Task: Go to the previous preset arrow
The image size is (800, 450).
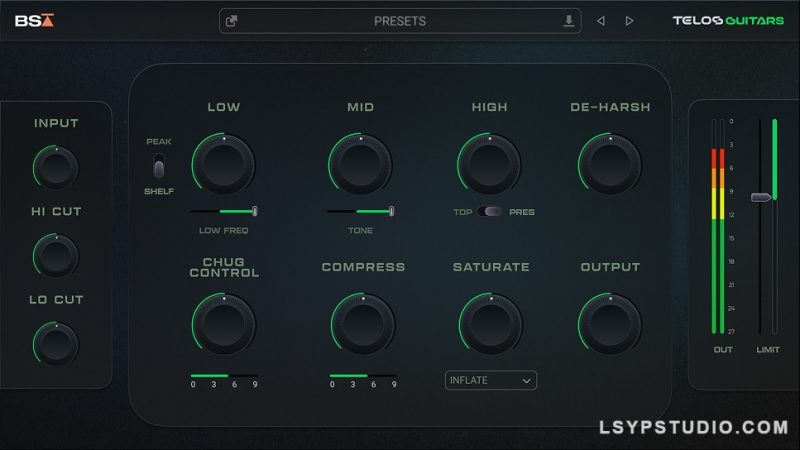Action: click(601, 21)
